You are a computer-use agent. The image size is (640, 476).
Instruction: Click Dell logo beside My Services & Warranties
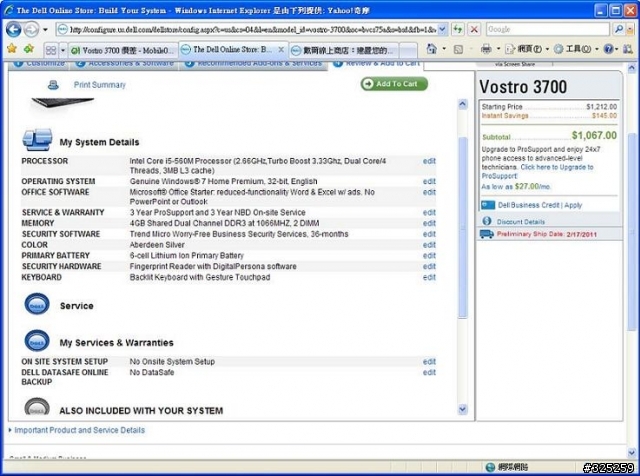coord(37,341)
